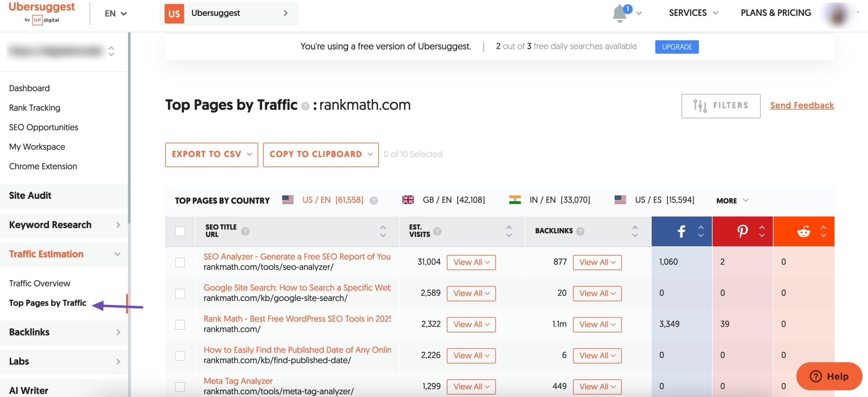Sort by Backlinks column arrows

click(x=635, y=231)
